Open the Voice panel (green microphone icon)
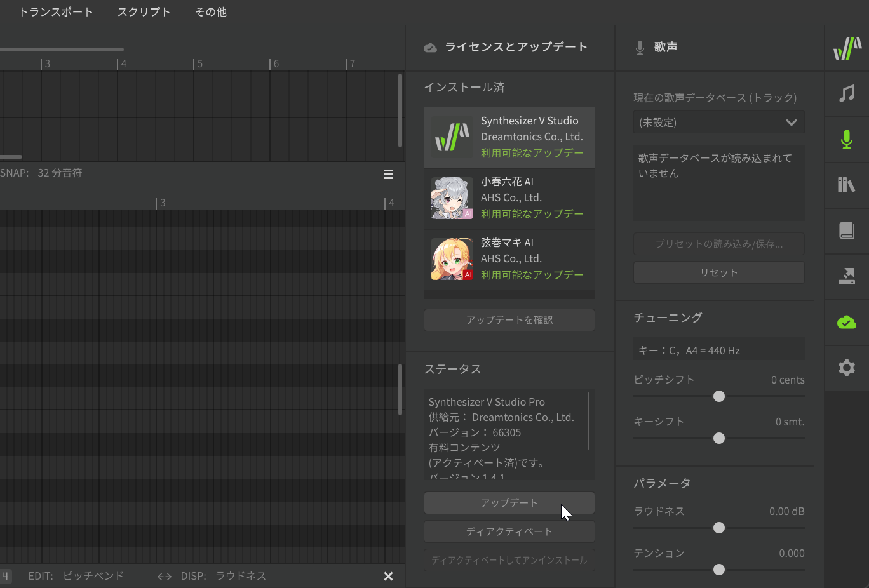Viewport: 869px width, 588px height. pos(847,139)
